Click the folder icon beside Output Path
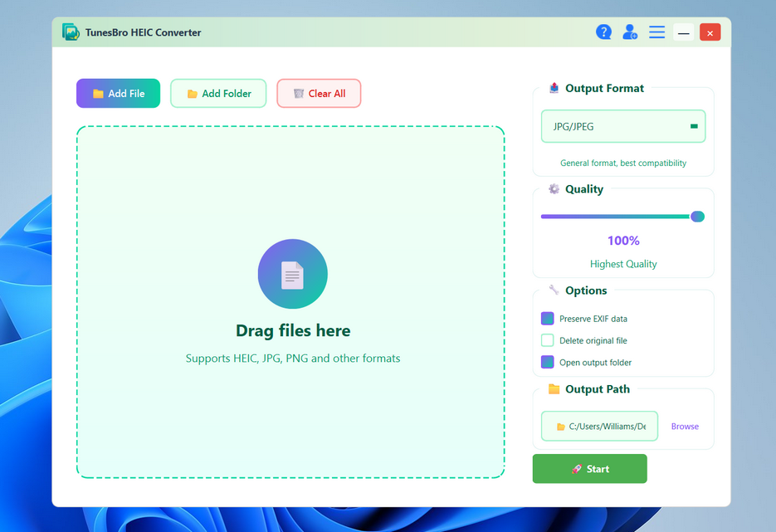This screenshot has height=532, width=776. click(x=553, y=388)
